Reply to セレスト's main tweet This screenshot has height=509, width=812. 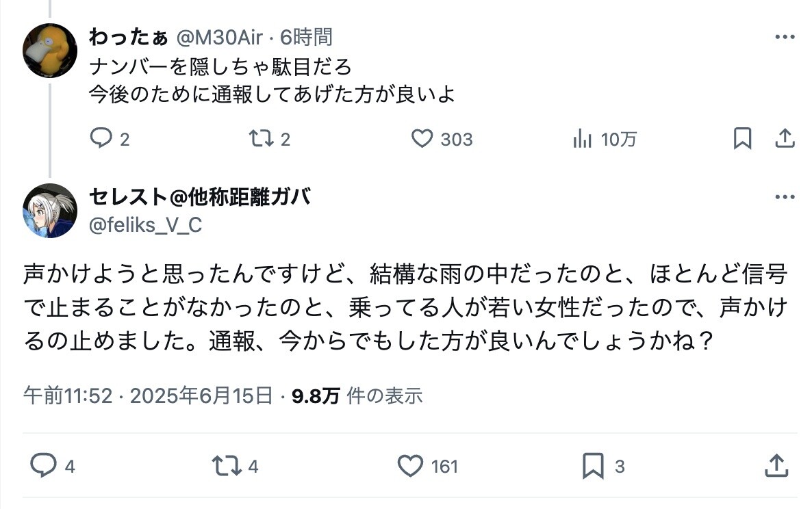(x=43, y=467)
